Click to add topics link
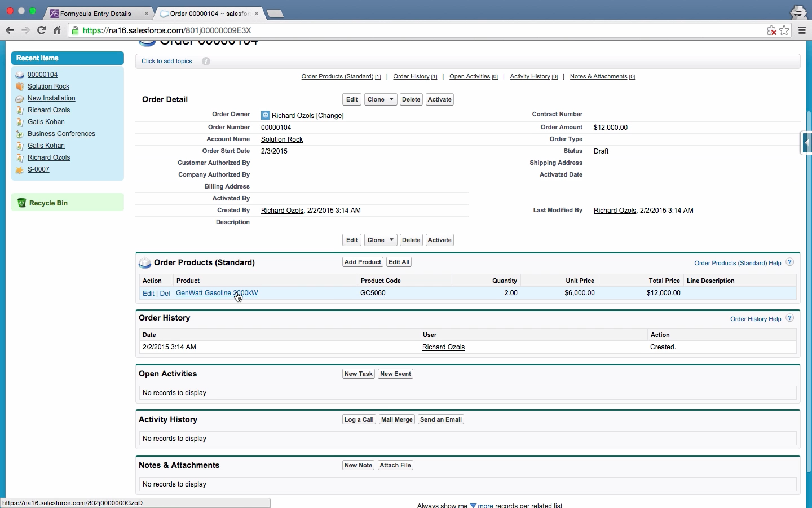812x508 pixels. pos(167,61)
